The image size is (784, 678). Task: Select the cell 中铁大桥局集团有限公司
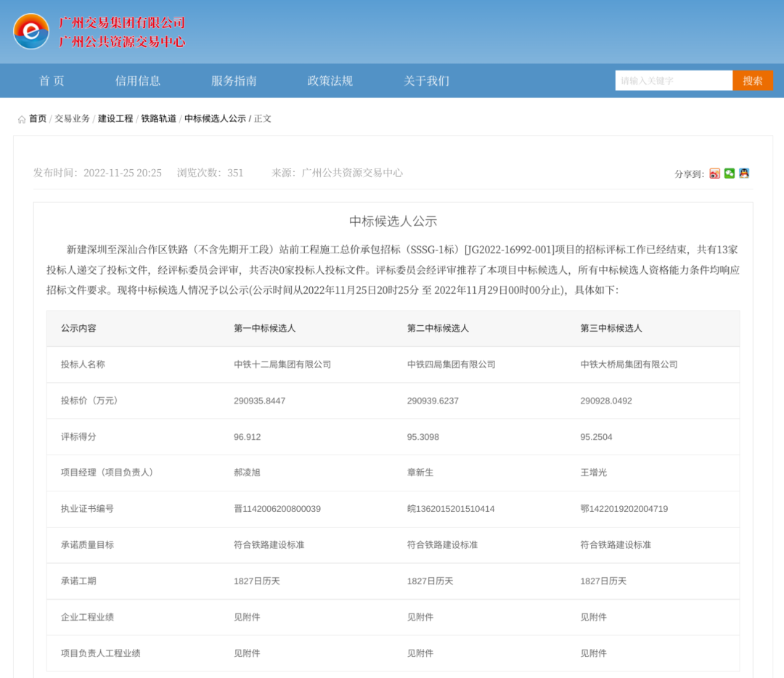click(x=629, y=364)
